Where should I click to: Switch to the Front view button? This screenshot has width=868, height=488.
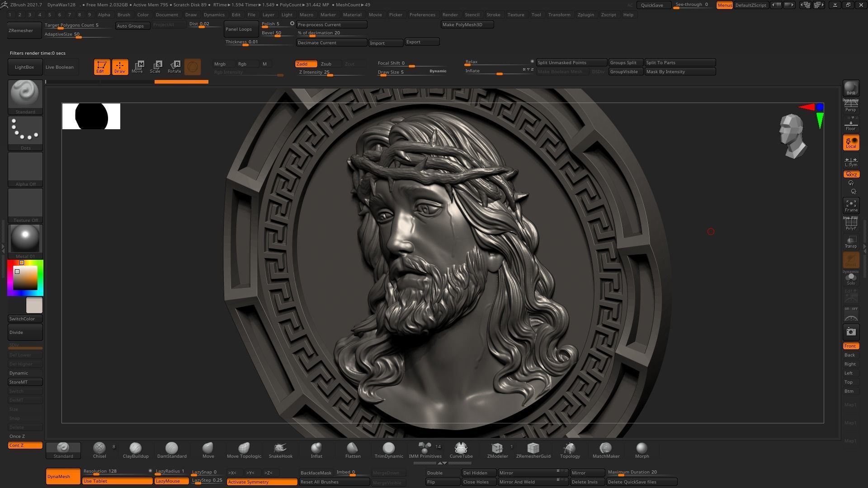click(851, 346)
